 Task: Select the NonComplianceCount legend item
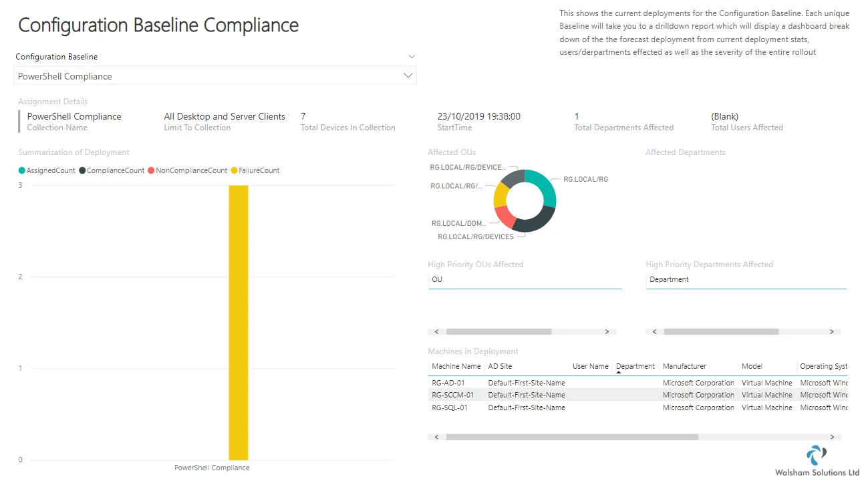click(x=188, y=170)
